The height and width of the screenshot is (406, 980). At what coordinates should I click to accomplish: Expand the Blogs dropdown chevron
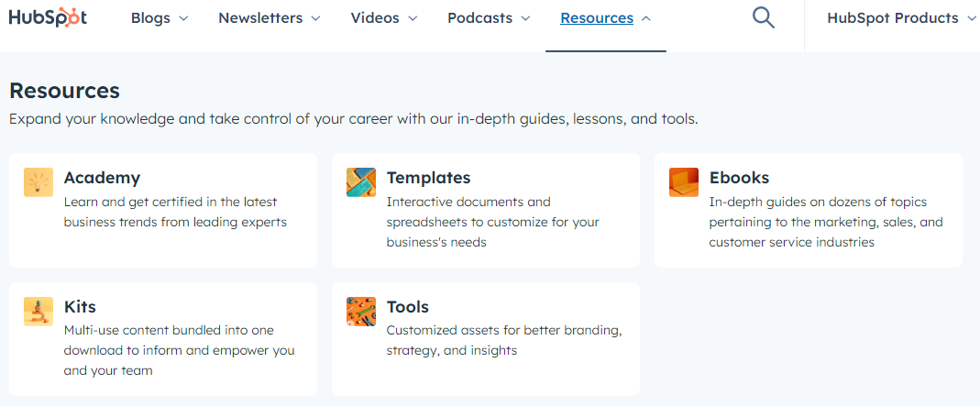183,18
